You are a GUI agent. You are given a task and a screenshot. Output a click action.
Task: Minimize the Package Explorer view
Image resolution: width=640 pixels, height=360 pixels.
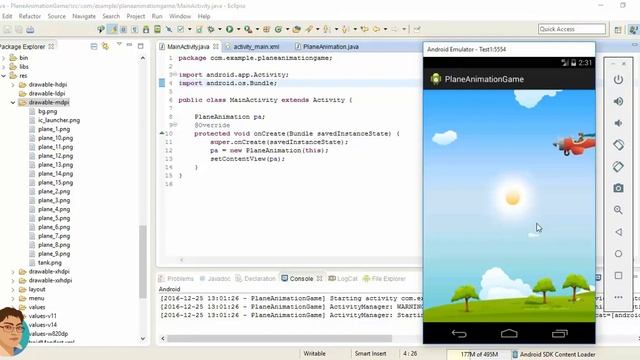click(129, 44)
